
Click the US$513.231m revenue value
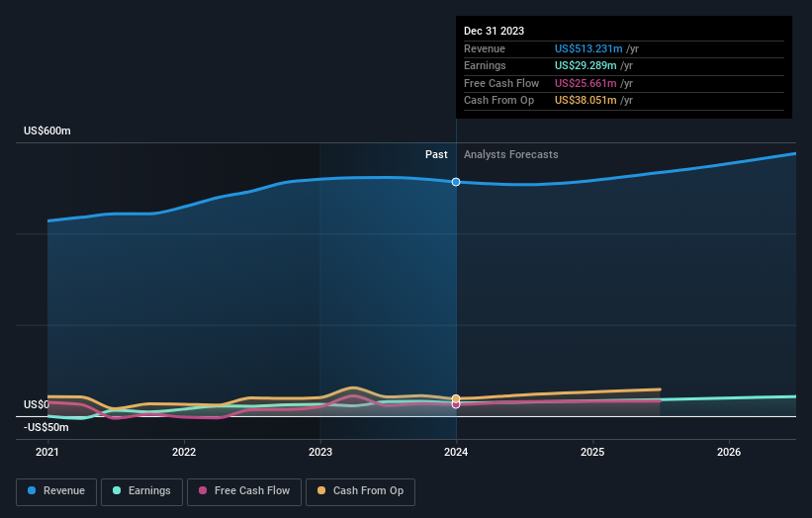click(588, 48)
